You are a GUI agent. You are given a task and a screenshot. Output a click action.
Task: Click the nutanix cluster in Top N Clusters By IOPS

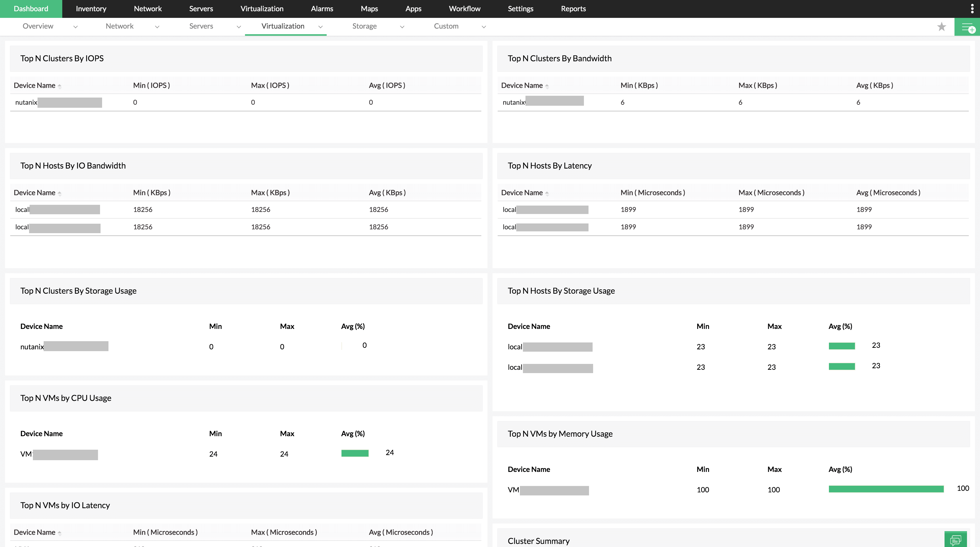[58, 102]
